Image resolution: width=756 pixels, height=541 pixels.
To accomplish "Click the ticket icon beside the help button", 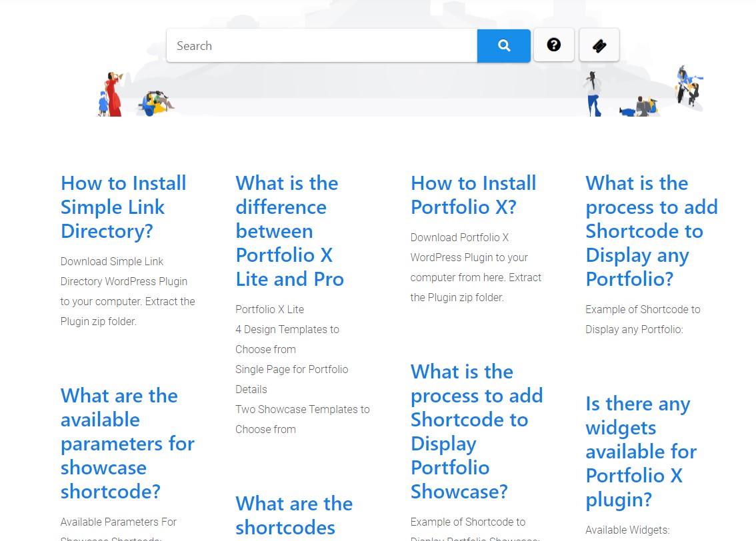I will [599, 45].
